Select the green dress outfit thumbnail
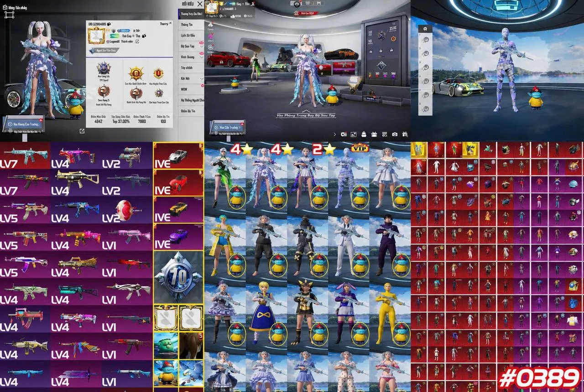The width and height of the screenshot is (584, 392). point(225,178)
